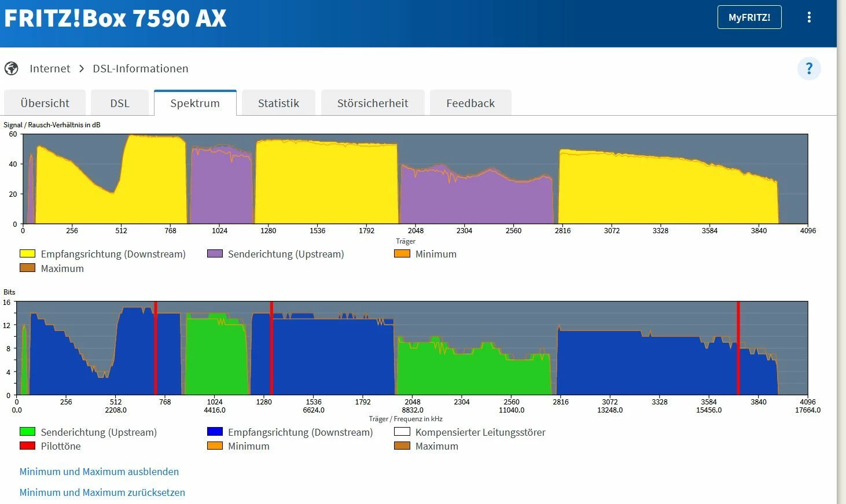
Task: Click Minimum und Maximum zurücksetzen link
Action: click(102, 492)
